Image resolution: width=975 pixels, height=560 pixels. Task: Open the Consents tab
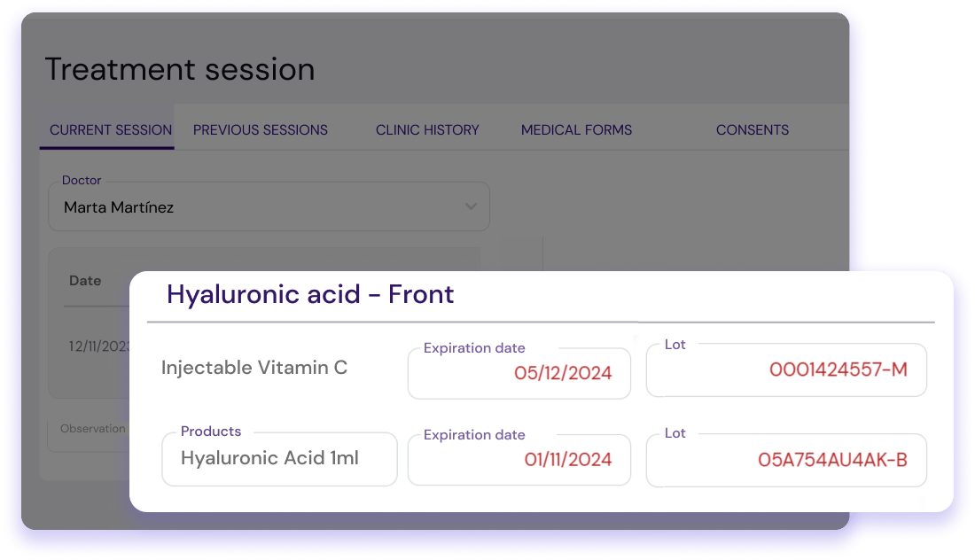point(753,130)
